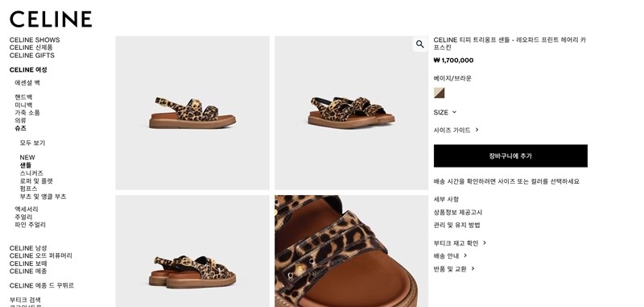
Task: Expand 상품정보 제공고시 section
Action: [x=458, y=213]
